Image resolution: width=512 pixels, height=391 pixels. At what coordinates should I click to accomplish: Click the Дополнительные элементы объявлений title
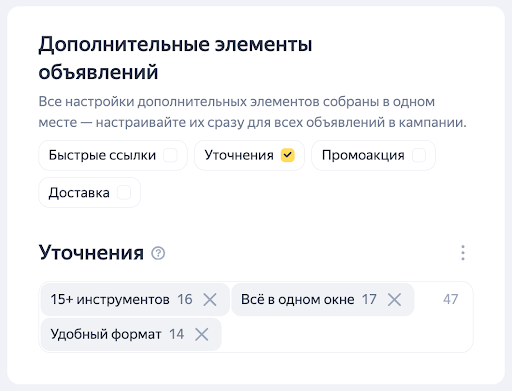pyautogui.click(x=175, y=58)
